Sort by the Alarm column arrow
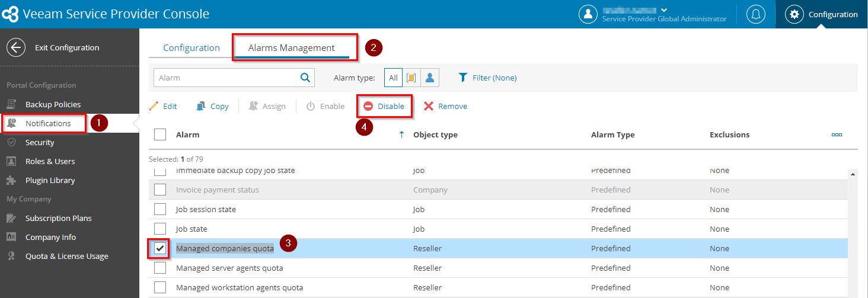This screenshot has width=868, height=298. point(401,134)
